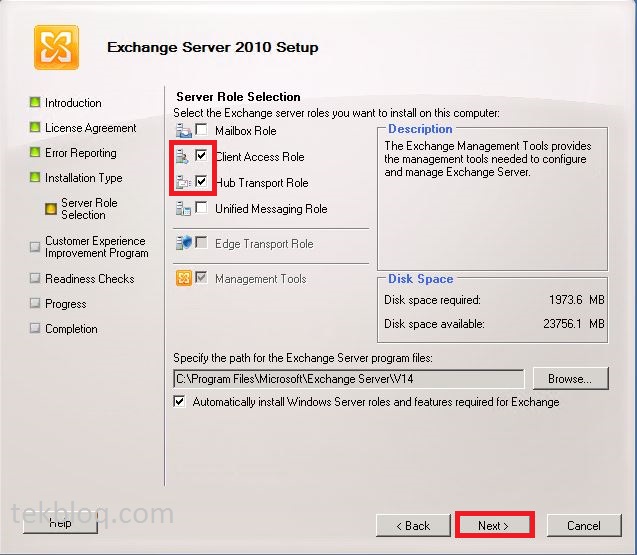Click the Customer Experience step gray indicator
The height and width of the screenshot is (555, 637).
coord(35,247)
